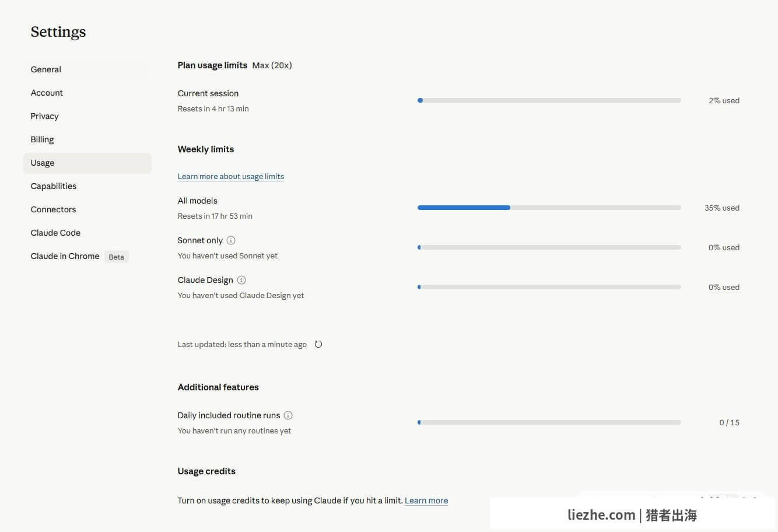Follow the Learn more link under Usage credits
The height and width of the screenshot is (532, 778).
(426, 501)
